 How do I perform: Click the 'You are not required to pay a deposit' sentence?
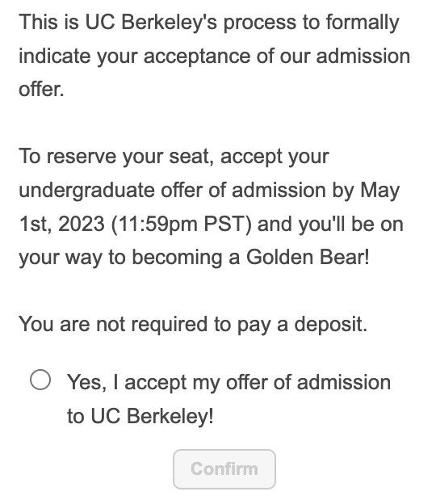[193, 324]
